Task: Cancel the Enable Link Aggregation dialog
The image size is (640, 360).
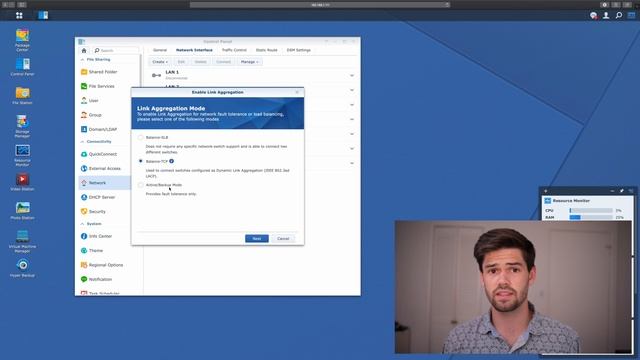Action: point(283,239)
